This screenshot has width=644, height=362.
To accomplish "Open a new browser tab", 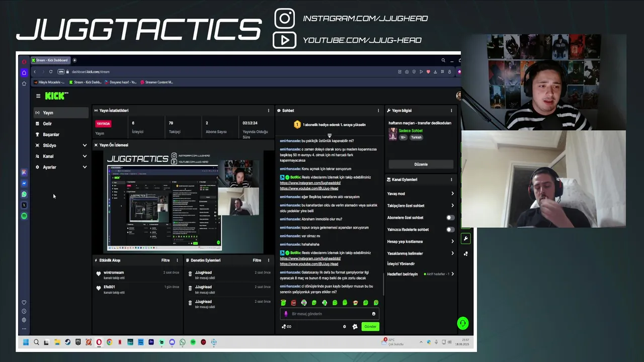I will (x=74, y=60).
